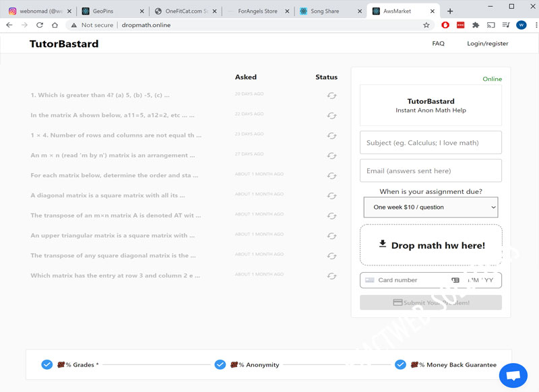Image resolution: width=539 pixels, height=392 pixels.
Task: Click status icon for 'For each matrix below' row
Action: point(331,176)
